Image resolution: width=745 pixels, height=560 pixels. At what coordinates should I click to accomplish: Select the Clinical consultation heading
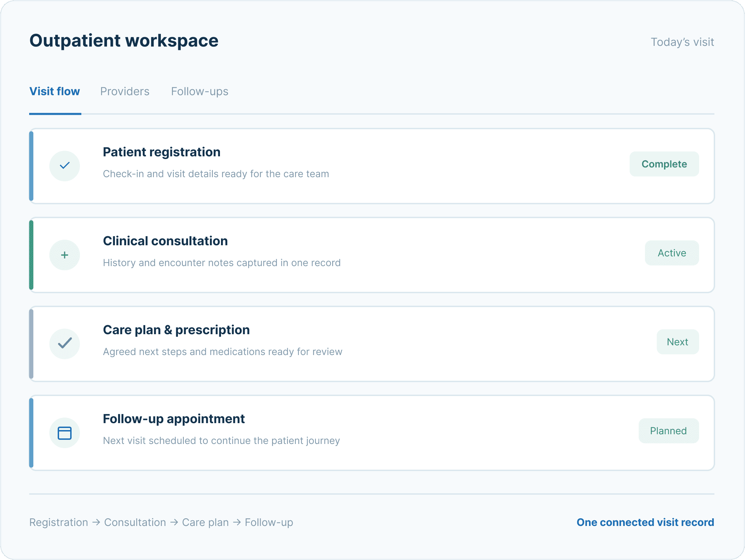[x=165, y=241]
